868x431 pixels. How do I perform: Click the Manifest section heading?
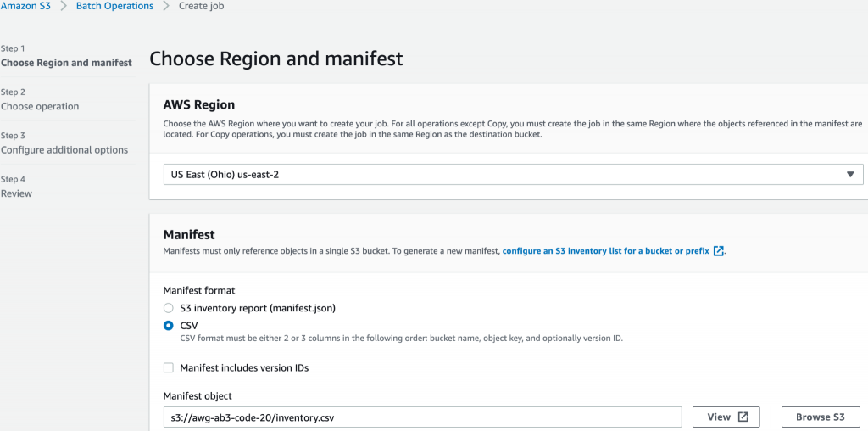189,235
